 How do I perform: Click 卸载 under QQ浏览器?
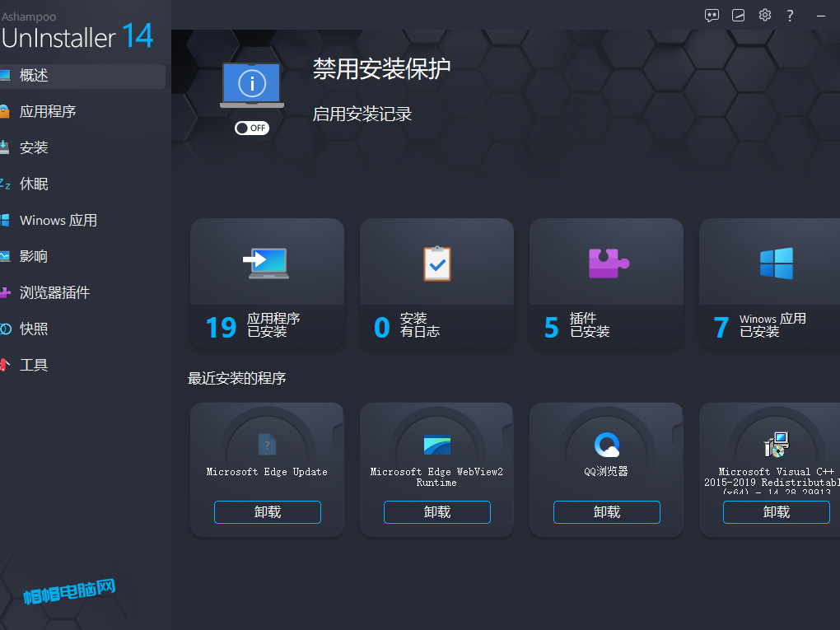[606, 511]
